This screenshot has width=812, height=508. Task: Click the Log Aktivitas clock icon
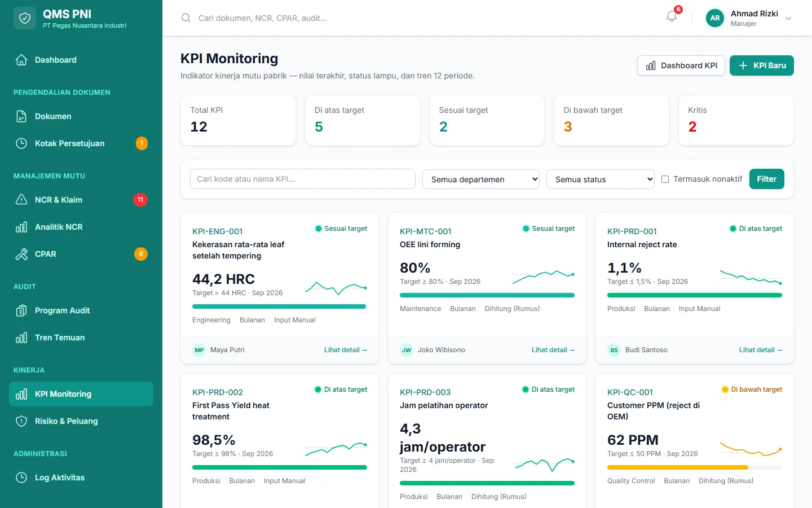(x=21, y=478)
